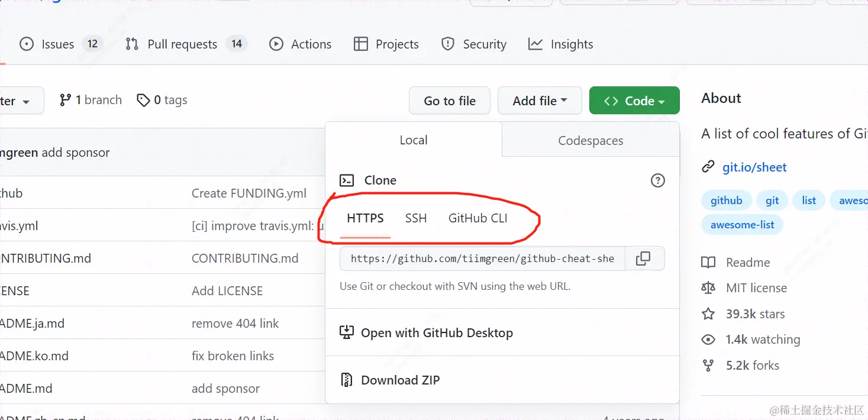Click the git topic tag
The height and width of the screenshot is (420, 868).
[x=772, y=201]
